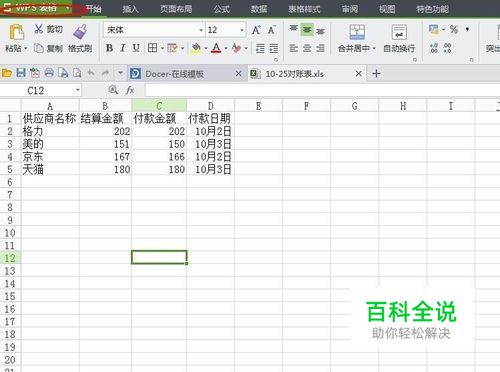Apply the yellow fill color bucket
Viewport: 500px width, 372px height.
coord(196,49)
